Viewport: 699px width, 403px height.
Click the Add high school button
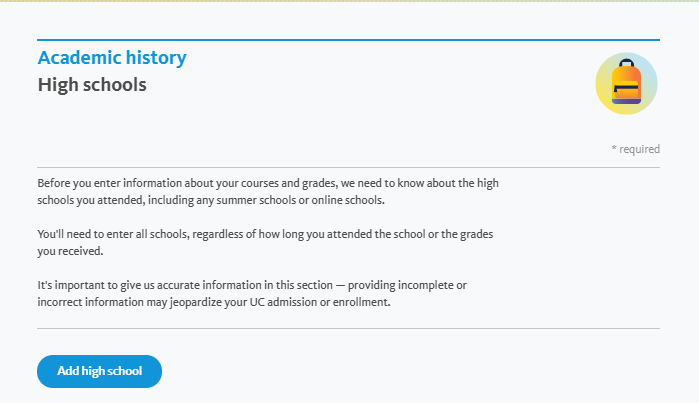point(99,371)
